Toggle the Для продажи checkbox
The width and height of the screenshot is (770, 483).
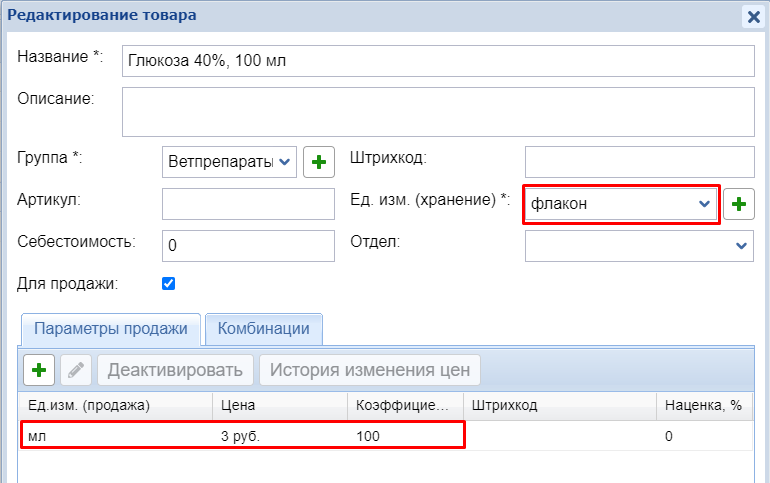point(168,284)
